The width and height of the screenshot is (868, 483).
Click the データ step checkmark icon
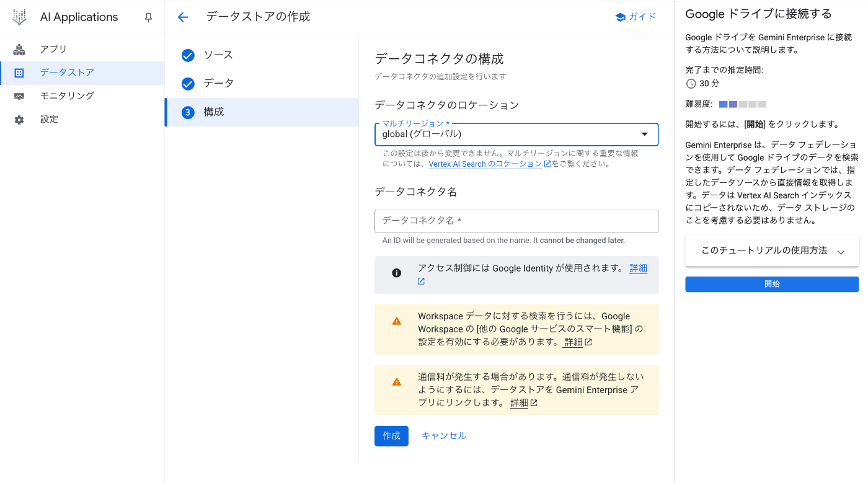(x=188, y=84)
